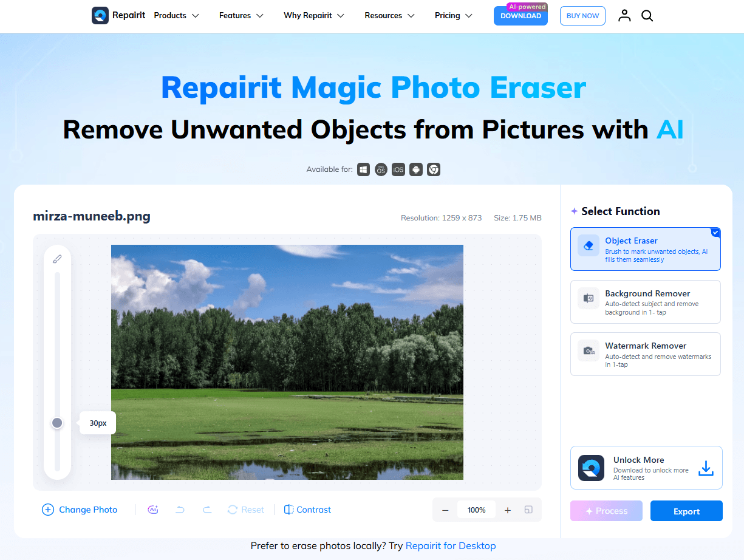Click the Background Remover icon
The height and width of the screenshot is (560, 744).
588,298
